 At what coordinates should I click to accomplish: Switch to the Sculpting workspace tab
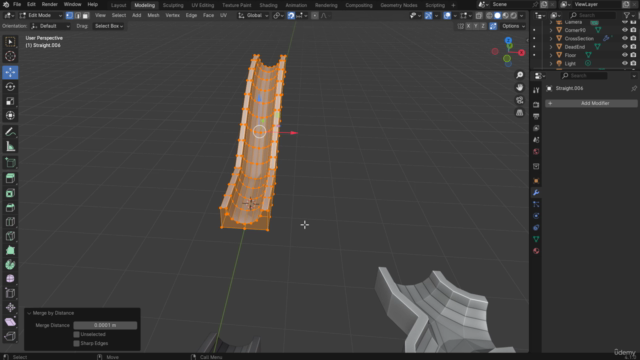173,5
